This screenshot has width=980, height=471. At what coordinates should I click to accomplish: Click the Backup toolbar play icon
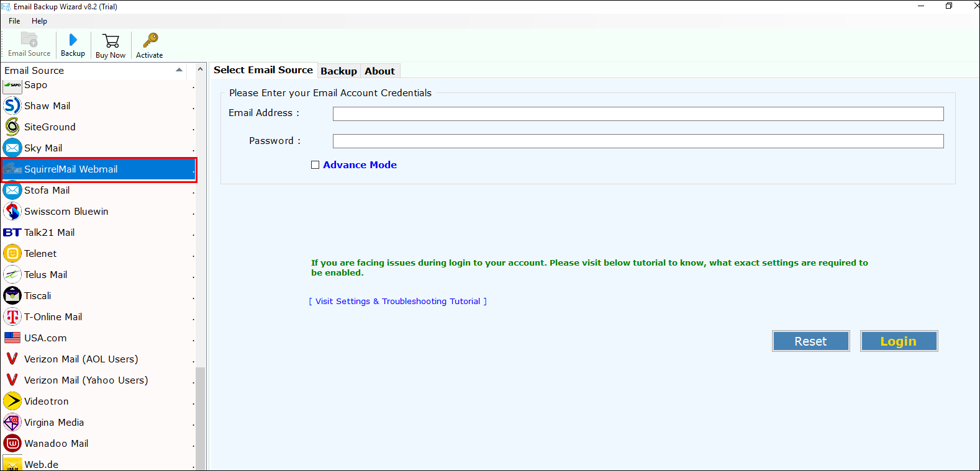73,40
